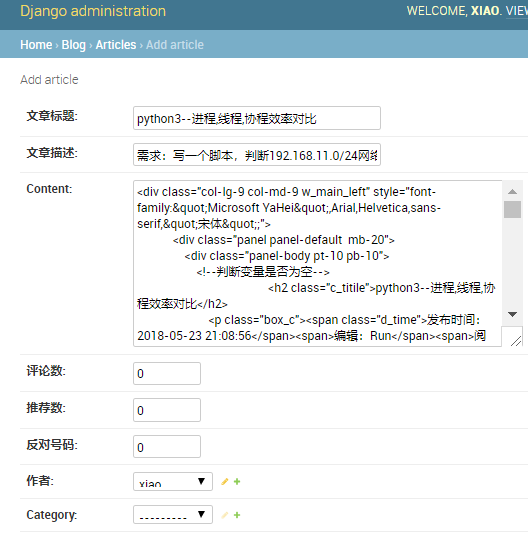Click the 作者 label
This screenshot has width=528, height=538.
coord(40,481)
